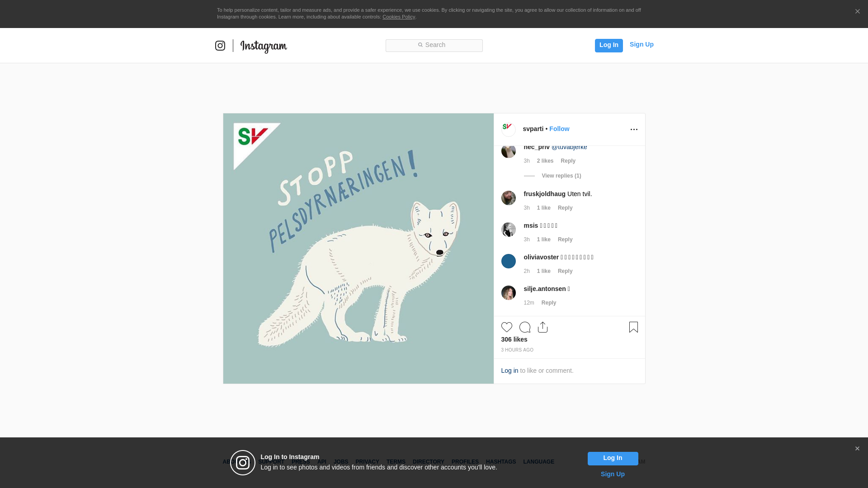Open @tuvabjerke mention link
The height and width of the screenshot is (488, 868).
point(569,147)
